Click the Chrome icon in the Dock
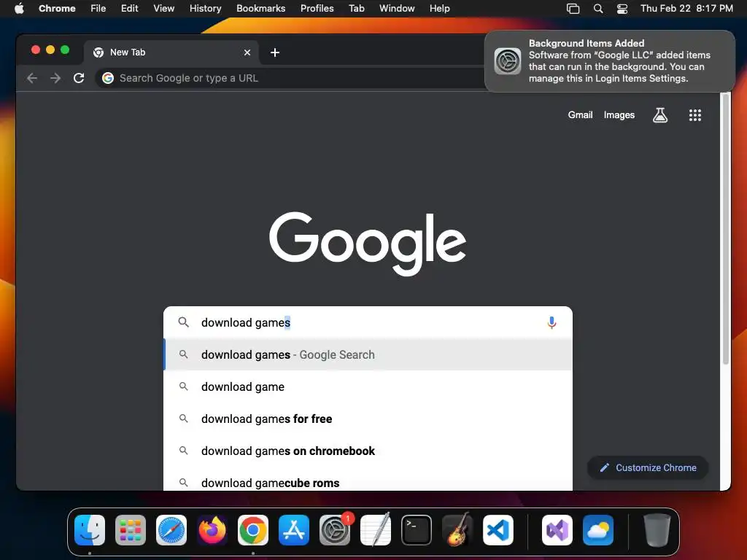Viewport: 747px width, 560px height. (253, 530)
